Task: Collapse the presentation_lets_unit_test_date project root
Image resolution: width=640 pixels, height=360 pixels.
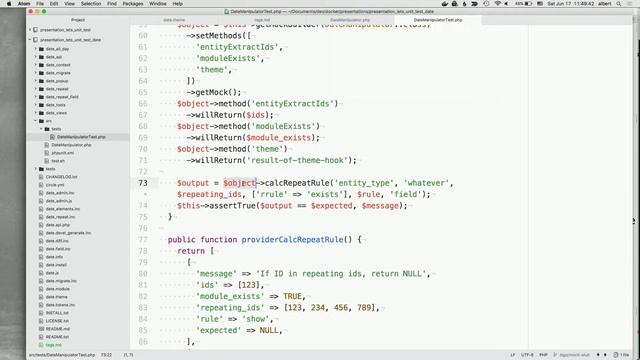Action: [30, 40]
